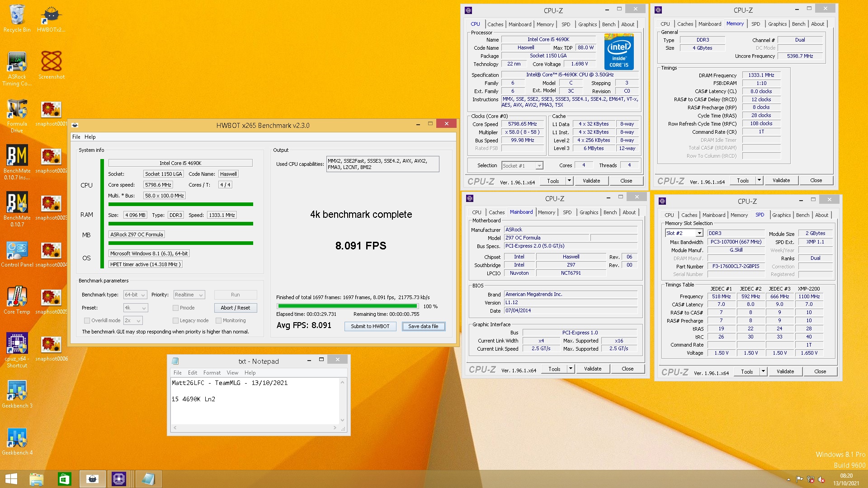Click Tools button in CPU-Z SPD window
This screenshot has height=488, width=868.
747,371
